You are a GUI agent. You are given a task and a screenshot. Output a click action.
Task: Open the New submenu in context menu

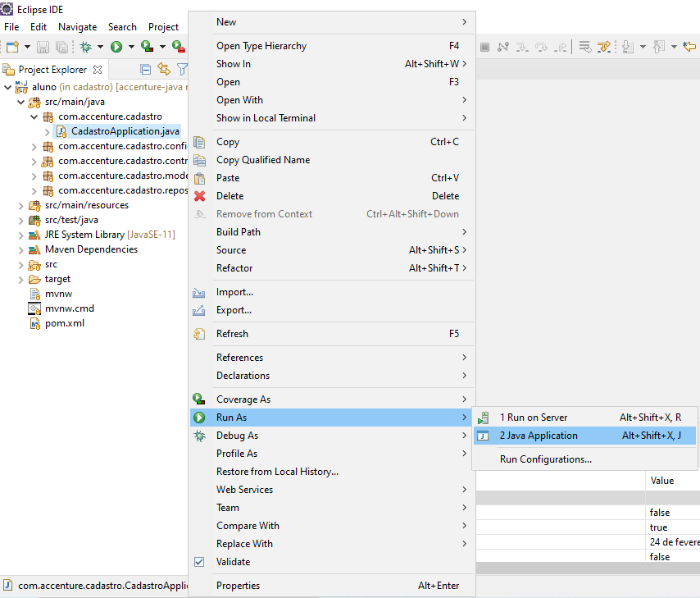click(331, 22)
